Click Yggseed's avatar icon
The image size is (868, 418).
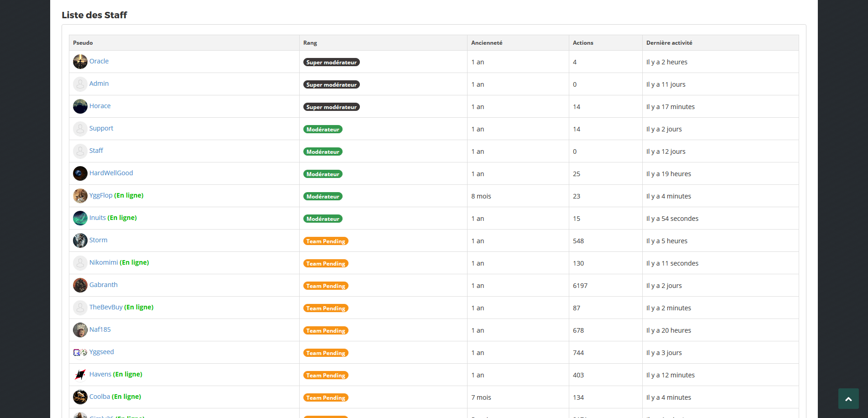pyautogui.click(x=80, y=352)
